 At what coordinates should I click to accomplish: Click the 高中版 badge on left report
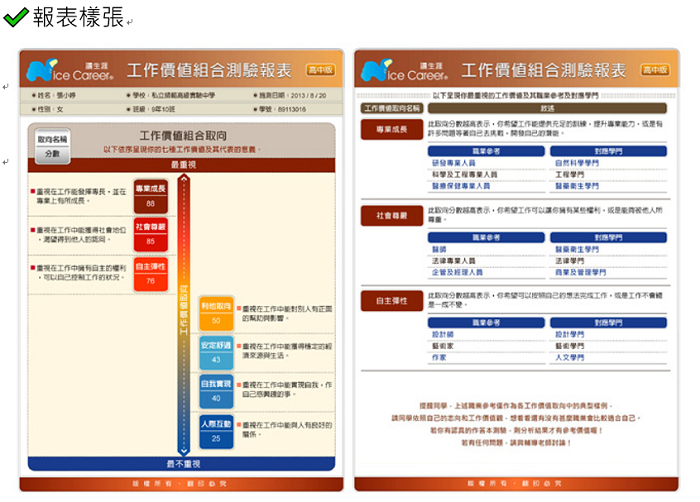click(x=320, y=69)
